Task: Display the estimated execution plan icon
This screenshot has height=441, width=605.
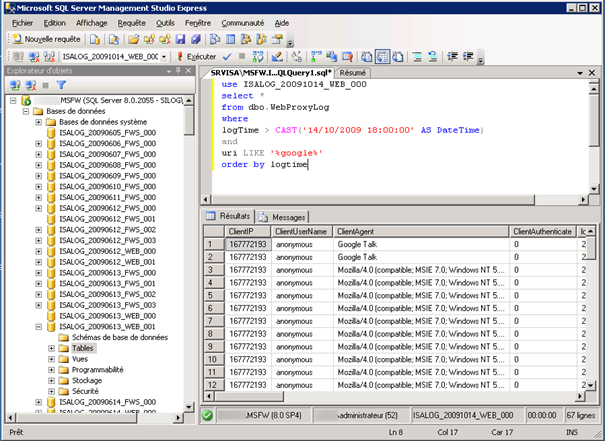Action: point(258,57)
